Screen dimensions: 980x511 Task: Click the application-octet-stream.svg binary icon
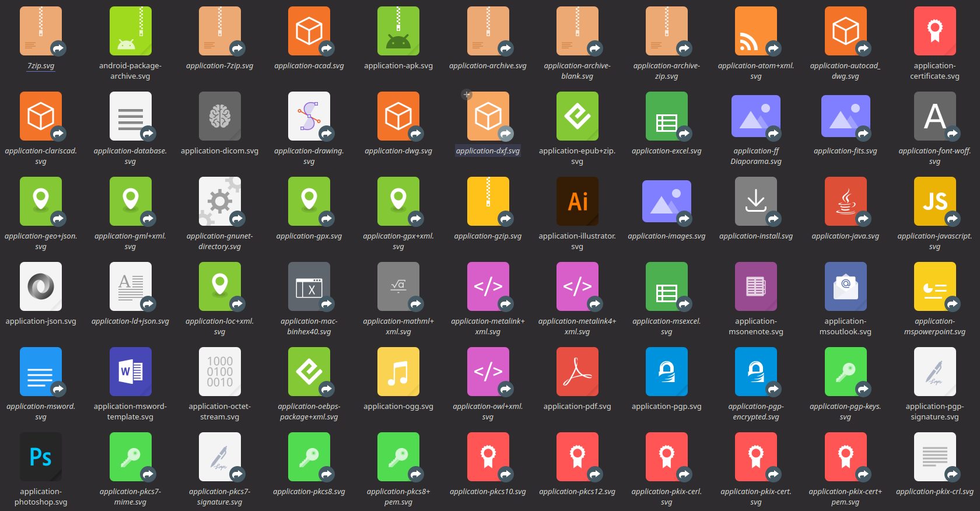click(220, 372)
